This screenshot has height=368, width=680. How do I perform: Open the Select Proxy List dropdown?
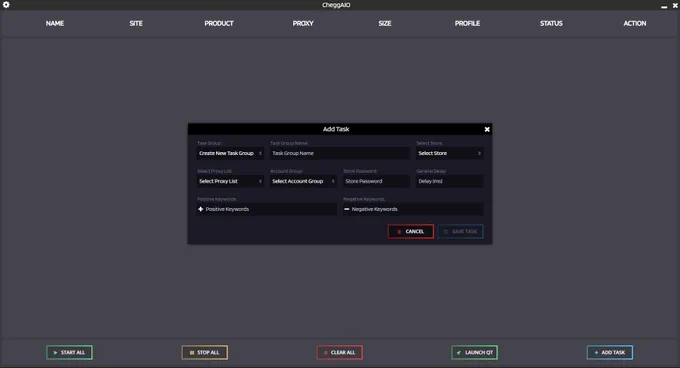tap(230, 181)
